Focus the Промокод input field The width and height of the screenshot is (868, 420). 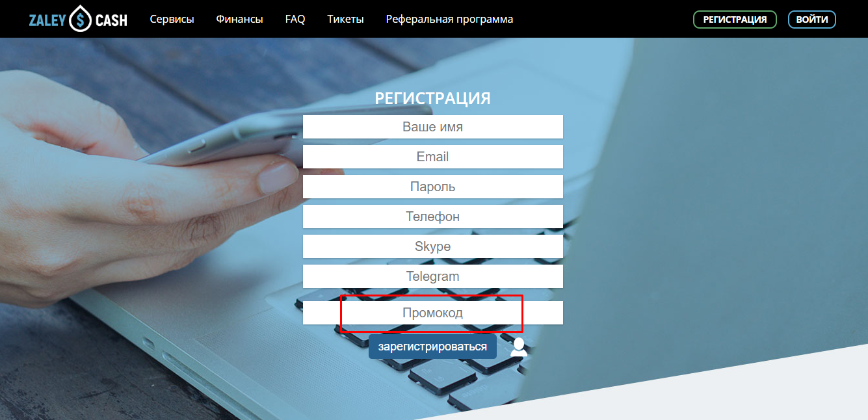pyautogui.click(x=433, y=313)
